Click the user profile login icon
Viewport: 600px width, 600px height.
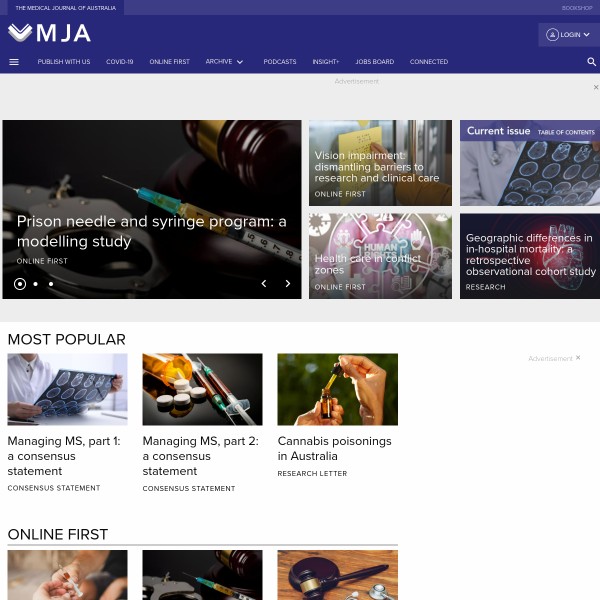(552, 34)
